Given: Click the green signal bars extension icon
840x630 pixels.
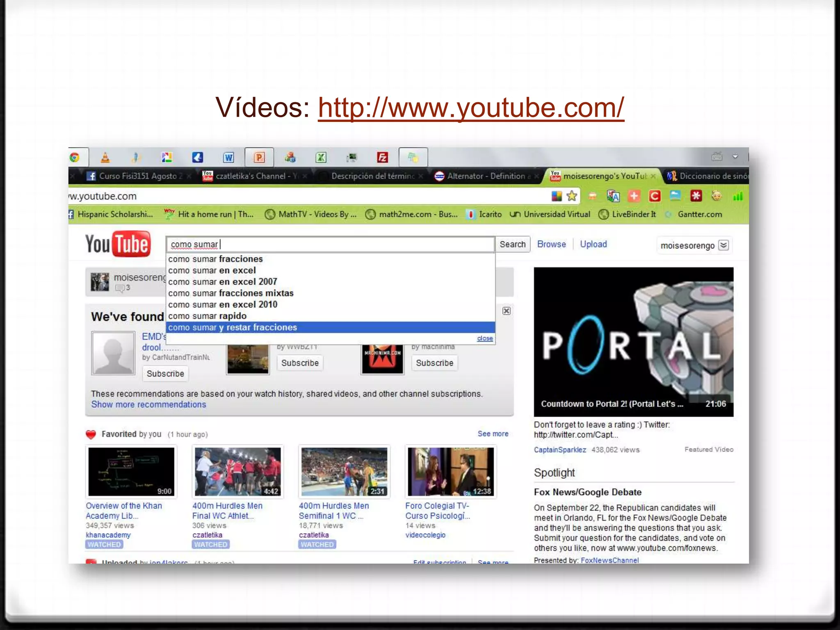Looking at the screenshot, I should point(738,196).
